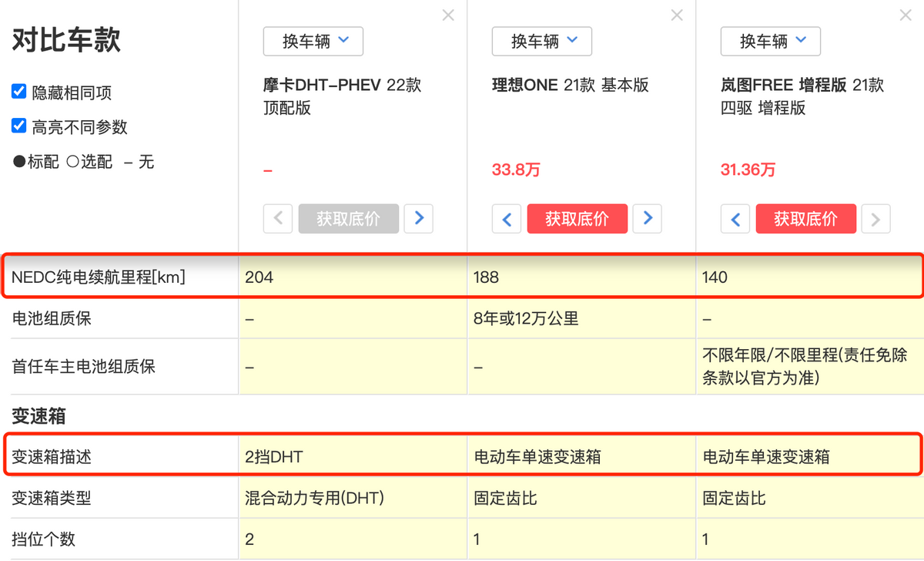Image resolution: width=924 pixels, height=561 pixels.
Task: Click the 204 range value
Action: coord(259,277)
